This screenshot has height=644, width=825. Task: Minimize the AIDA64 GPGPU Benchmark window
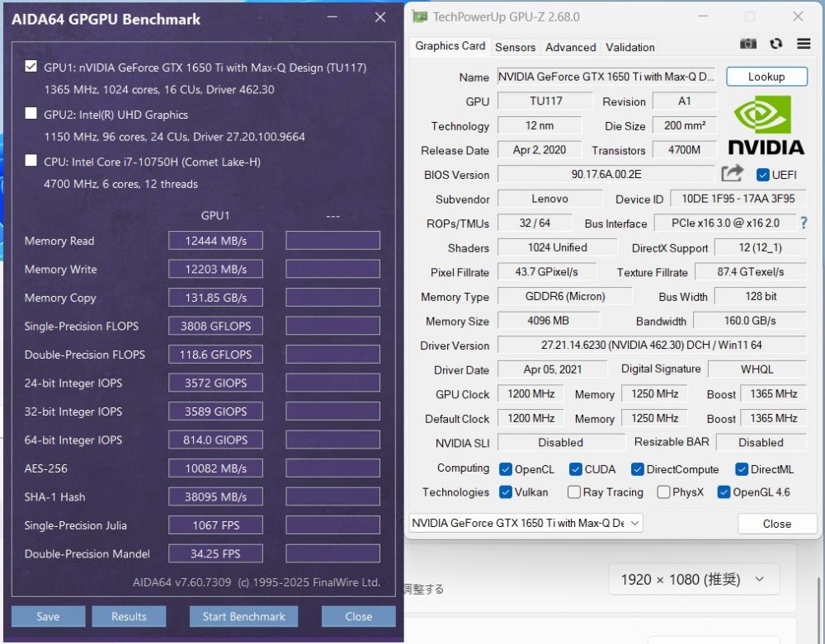tap(332, 17)
